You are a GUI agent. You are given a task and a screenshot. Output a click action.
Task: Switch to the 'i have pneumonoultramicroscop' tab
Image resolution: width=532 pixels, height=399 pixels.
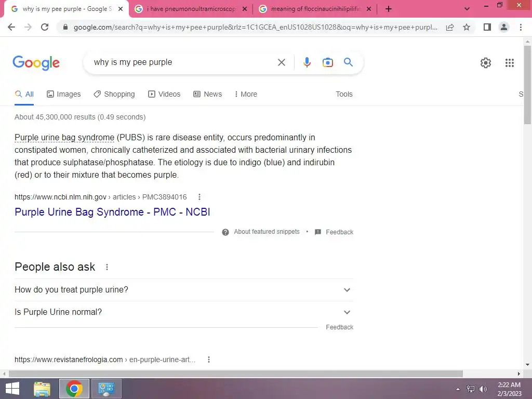(191, 9)
